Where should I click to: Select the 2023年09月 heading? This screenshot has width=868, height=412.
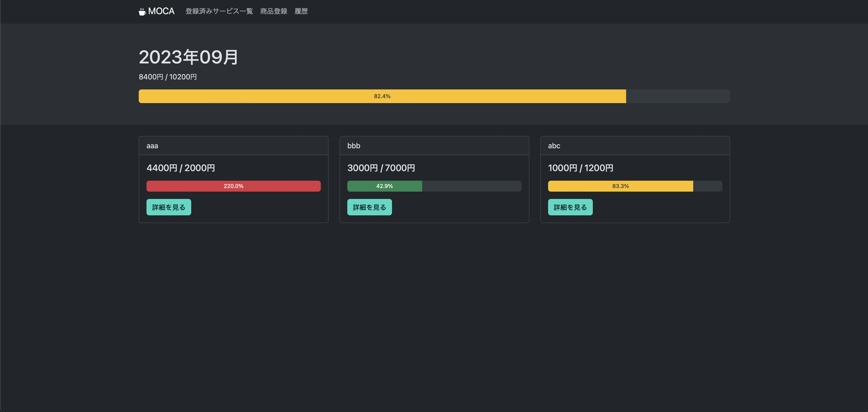[188, 57]
